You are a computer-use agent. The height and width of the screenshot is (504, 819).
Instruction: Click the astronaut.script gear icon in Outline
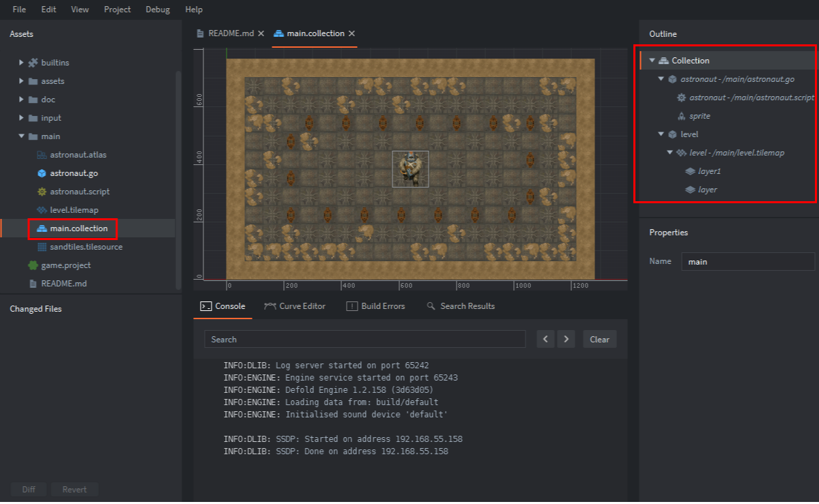pyautogui.click(x=681, y=98)
